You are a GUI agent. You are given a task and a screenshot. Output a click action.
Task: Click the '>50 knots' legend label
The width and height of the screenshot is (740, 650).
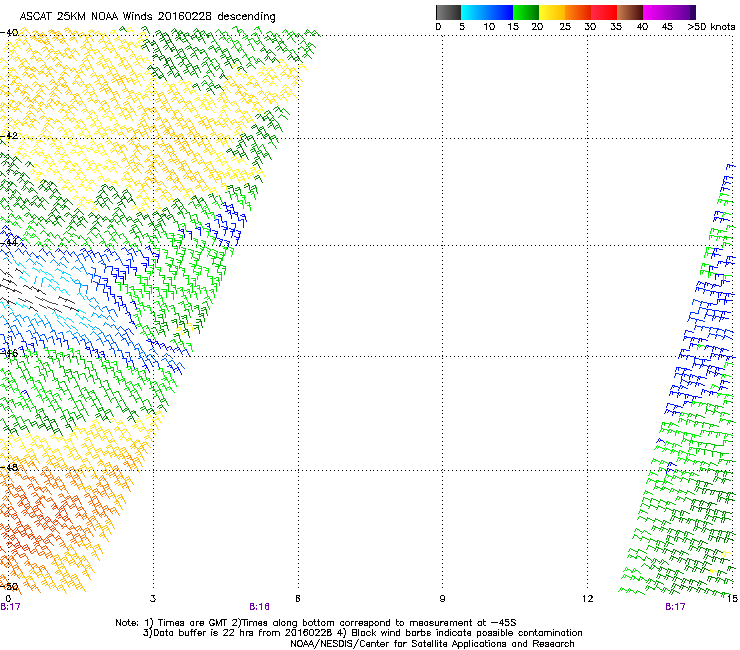pos(711,27)
